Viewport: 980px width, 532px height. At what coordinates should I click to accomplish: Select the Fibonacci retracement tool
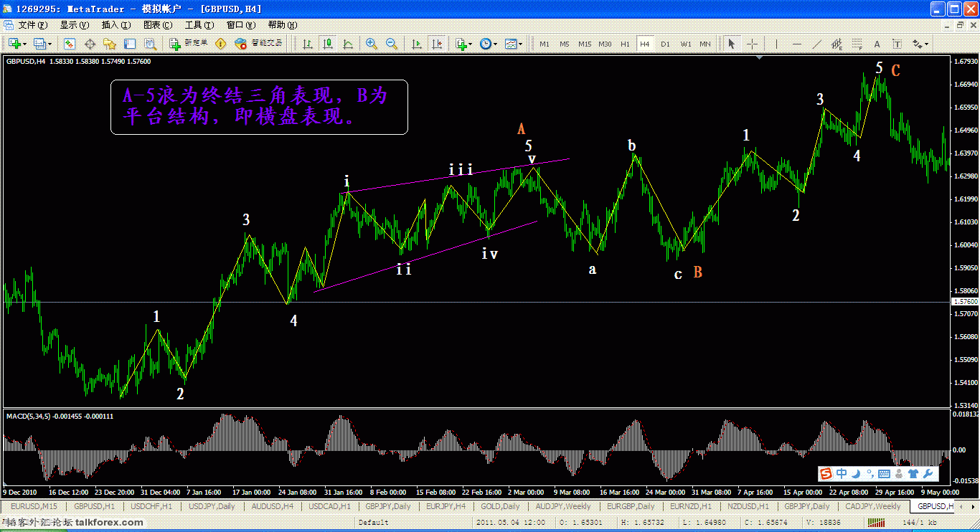857,44
